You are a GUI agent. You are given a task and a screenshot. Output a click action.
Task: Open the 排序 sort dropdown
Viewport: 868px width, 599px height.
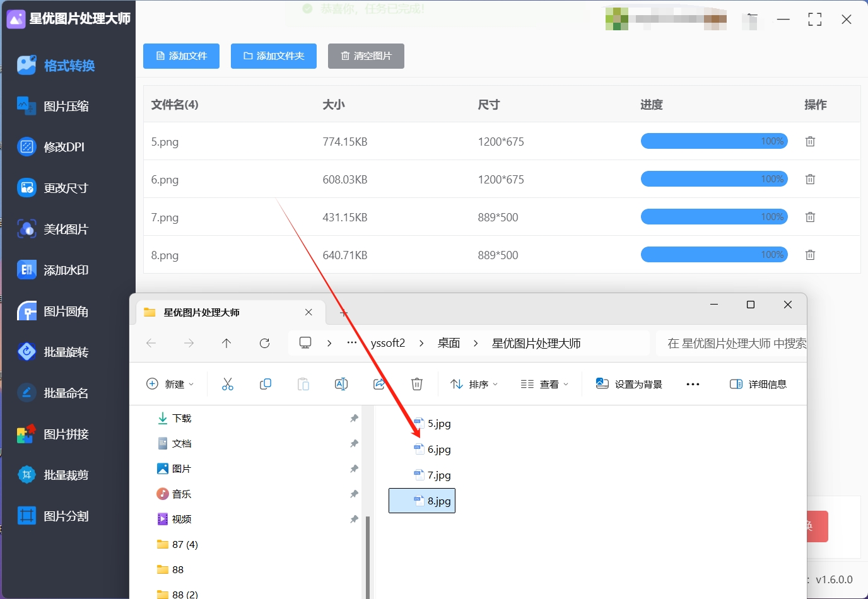click(x=474, y=384)
